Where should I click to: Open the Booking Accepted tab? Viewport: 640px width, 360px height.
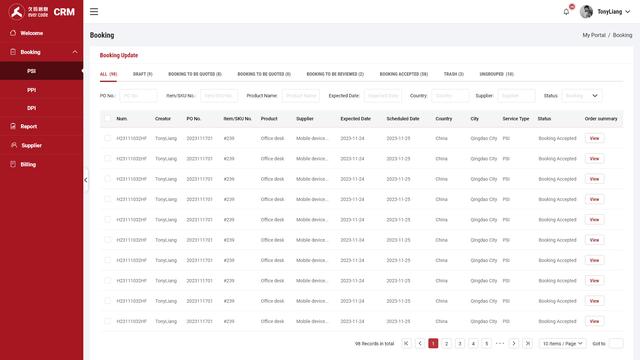(x=404, y=74)
